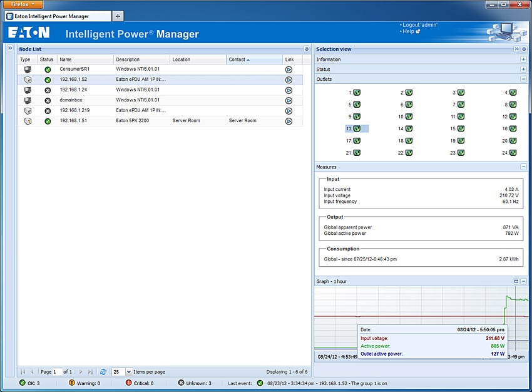Go to the next page
This screenshot has height=392, width=532.
click(81, 371)
